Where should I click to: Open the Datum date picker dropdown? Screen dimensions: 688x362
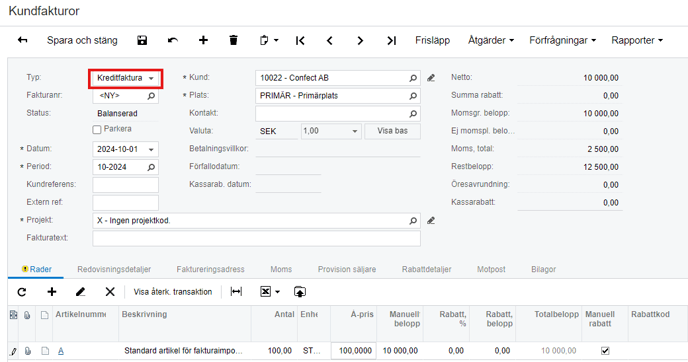point(151,149)
